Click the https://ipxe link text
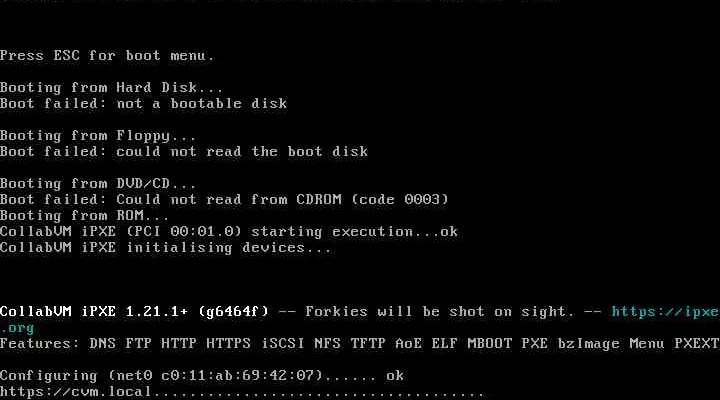Image resolution: width=720 pixels, height=400 pixels. click(665, 312)
